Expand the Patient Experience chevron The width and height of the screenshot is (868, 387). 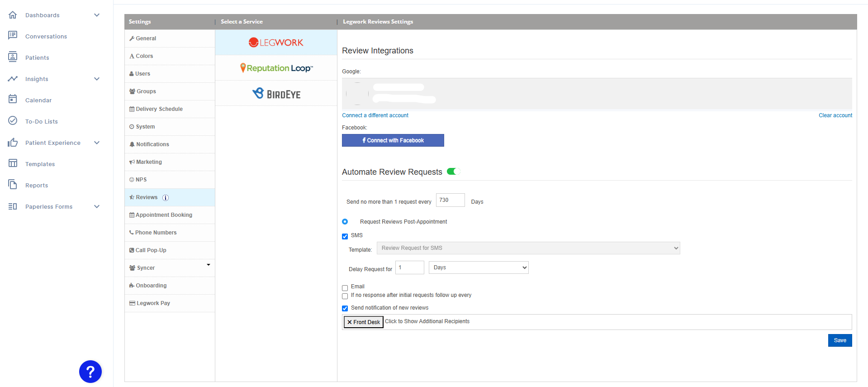tap(97, 143)
